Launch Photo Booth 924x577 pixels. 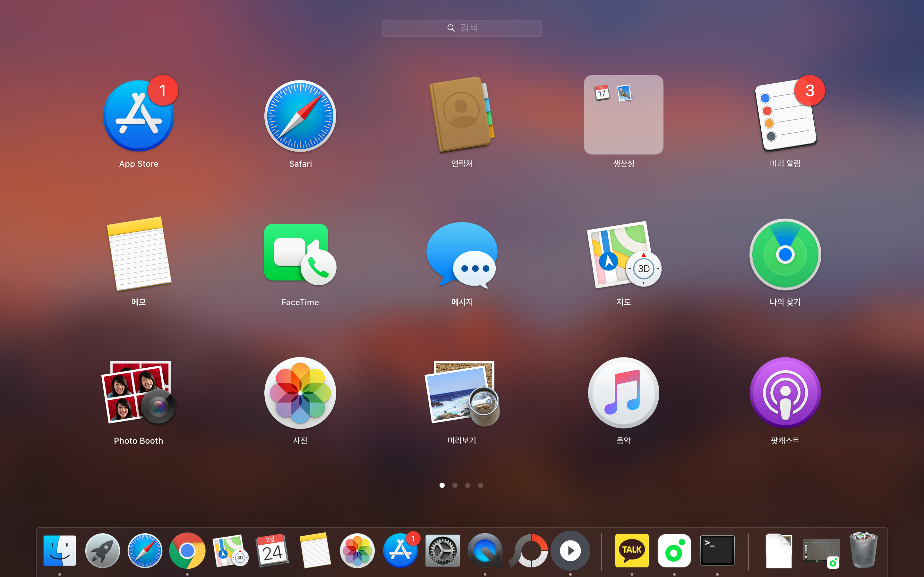pyautogui.click(x=138, y=393)
